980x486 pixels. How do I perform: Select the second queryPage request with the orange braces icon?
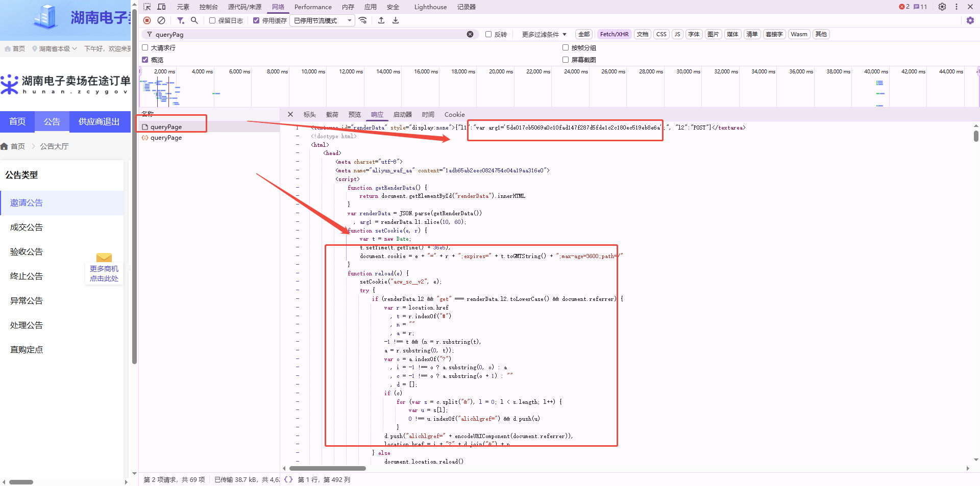pos(209,138)
